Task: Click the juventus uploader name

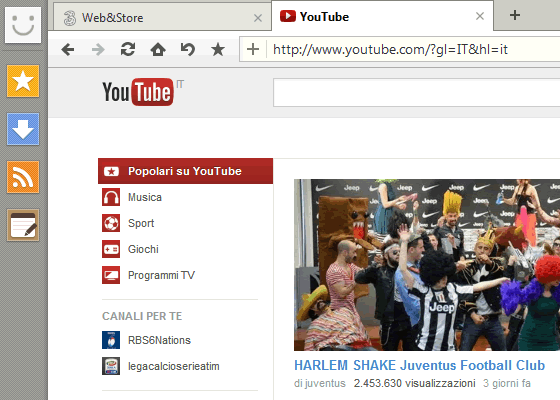Action: coord(325,384)
